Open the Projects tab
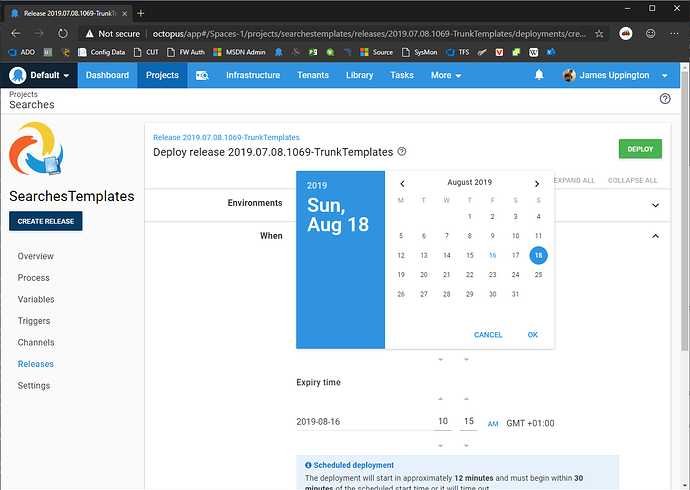This screenshot has width=690, height=490. [162, 75]
